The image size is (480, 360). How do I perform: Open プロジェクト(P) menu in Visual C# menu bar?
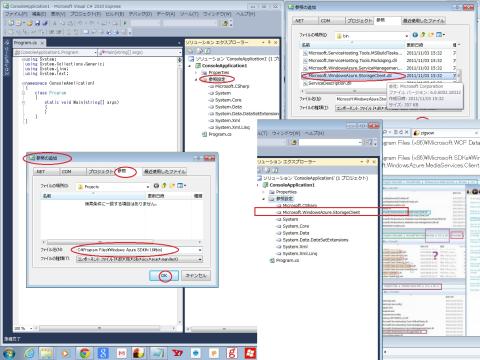85,14
